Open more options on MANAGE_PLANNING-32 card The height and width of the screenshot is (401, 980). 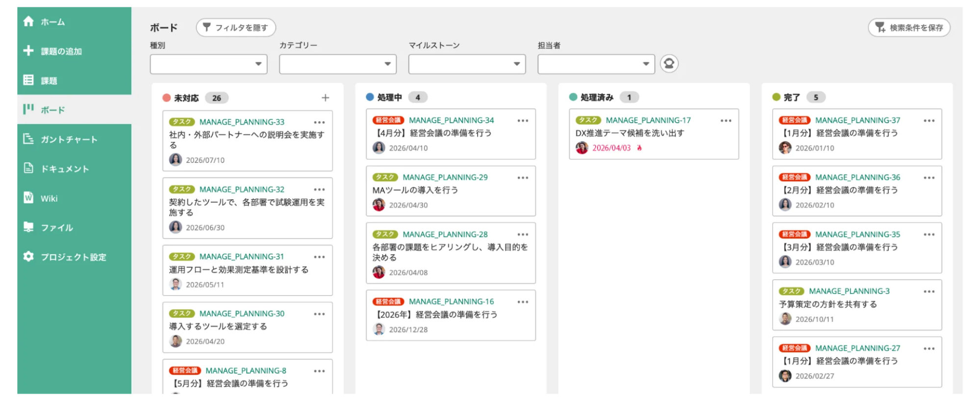coord(319,189)
